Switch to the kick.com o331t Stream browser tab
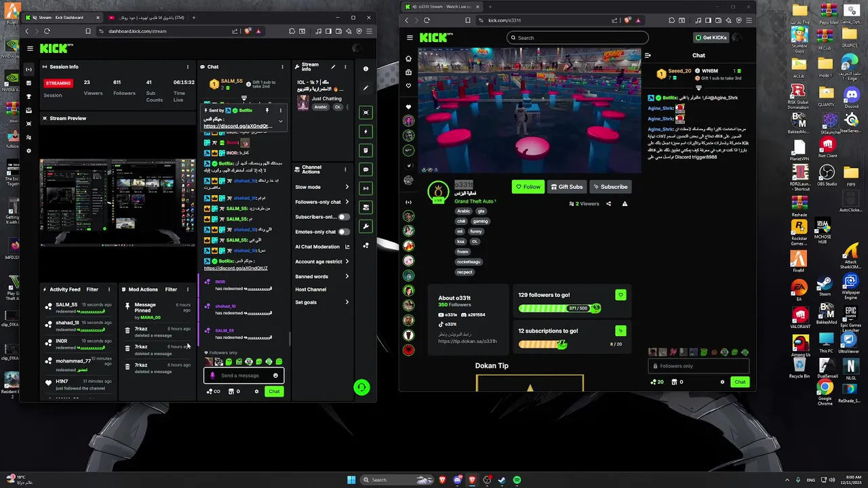 coord(441,7)
